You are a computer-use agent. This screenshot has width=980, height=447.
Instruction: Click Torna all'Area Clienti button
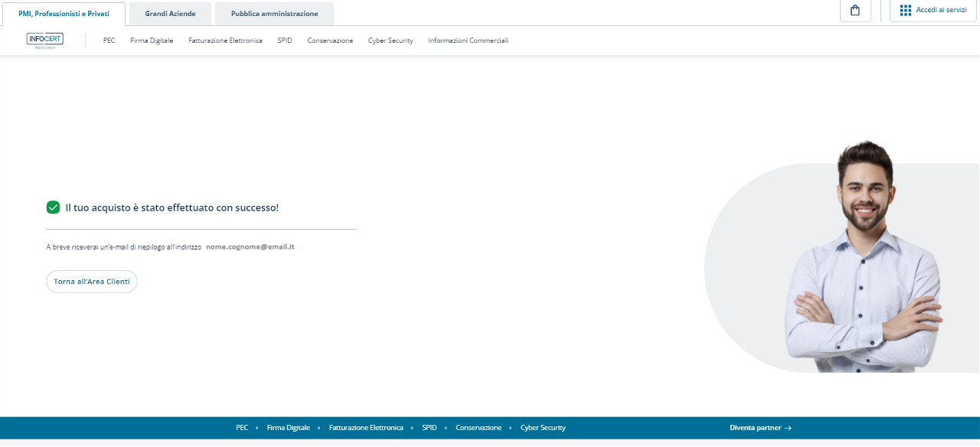point(92,282)
